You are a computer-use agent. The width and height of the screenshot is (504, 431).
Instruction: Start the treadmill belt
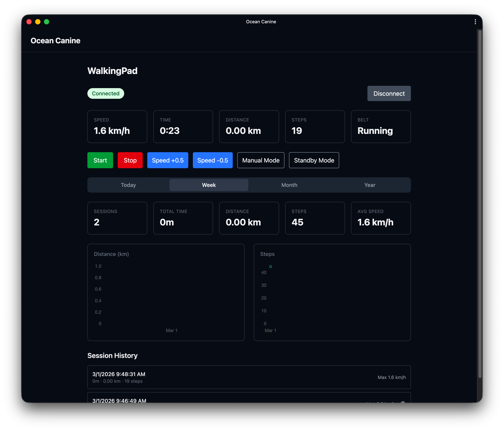click(100, 160)
